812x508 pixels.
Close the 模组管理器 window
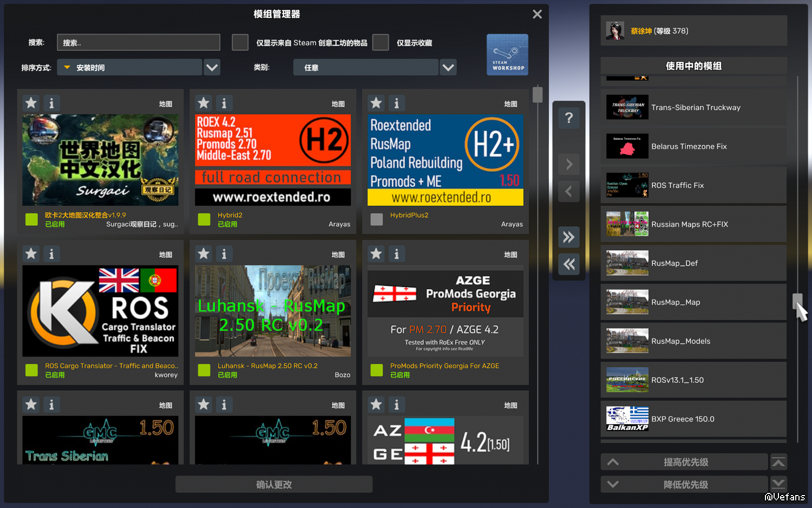tap(537, 14)
